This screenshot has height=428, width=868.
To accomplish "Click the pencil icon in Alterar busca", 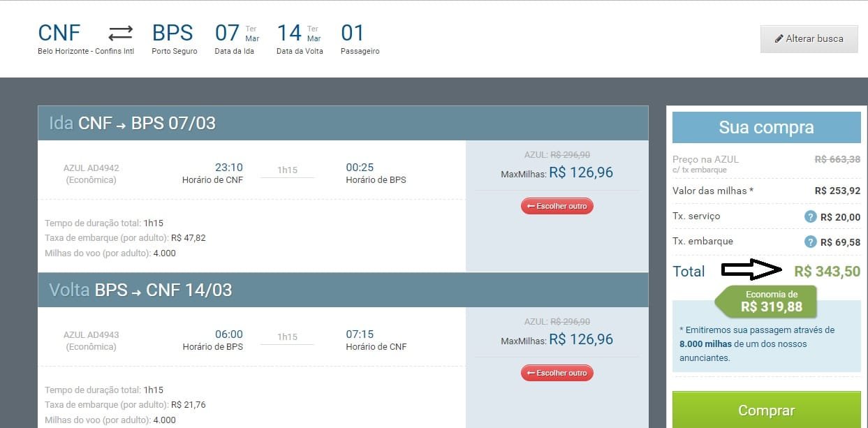I will pyautogui.click(x=779, y=39).
